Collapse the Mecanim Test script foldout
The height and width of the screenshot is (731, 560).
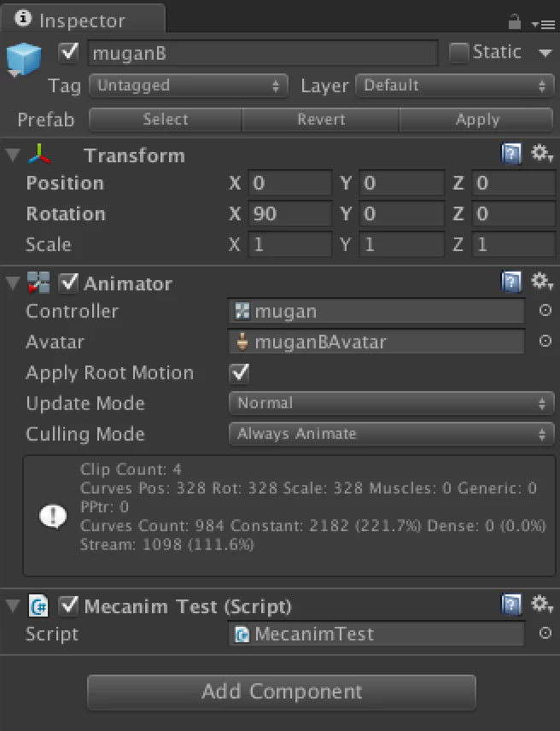13,606
